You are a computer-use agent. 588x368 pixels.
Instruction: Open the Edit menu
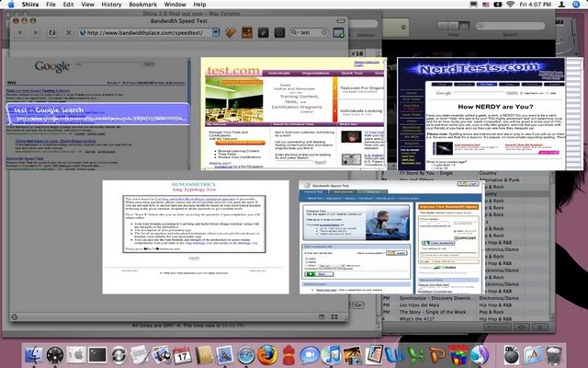point(68,5)
